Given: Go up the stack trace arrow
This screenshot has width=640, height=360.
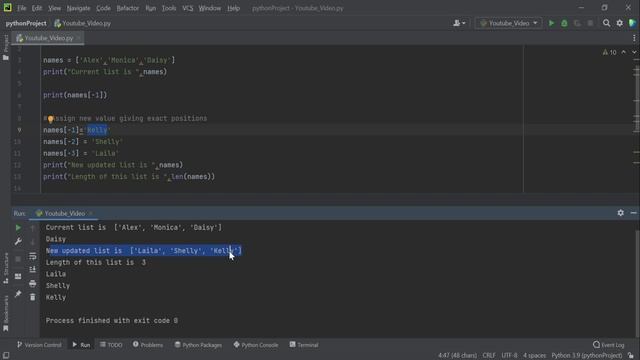Looking at the screenshot, I should (x=33, y=228).
